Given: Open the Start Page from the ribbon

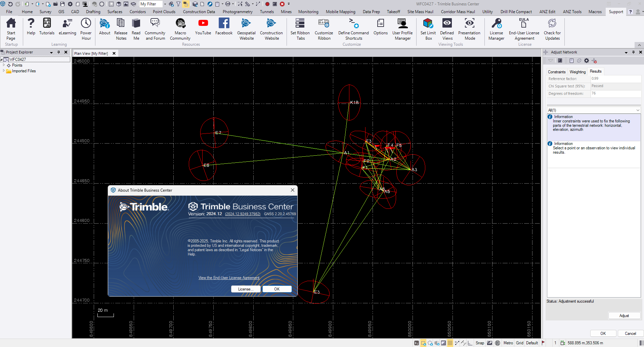Looking at the screenshot, I should pyautogui.click(x=11, y=29).
